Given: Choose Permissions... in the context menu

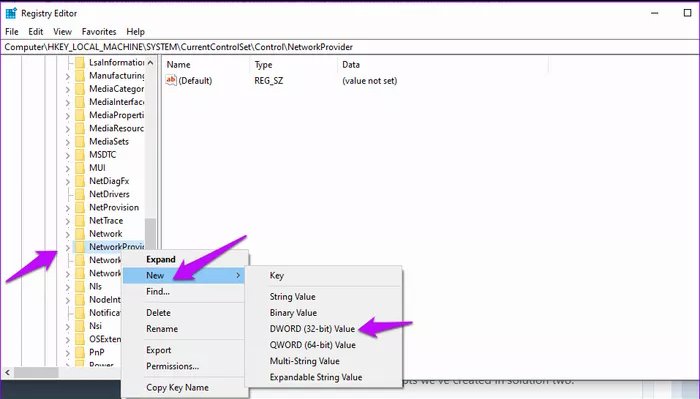Looking at the screenshot, I should pos(184,366).
